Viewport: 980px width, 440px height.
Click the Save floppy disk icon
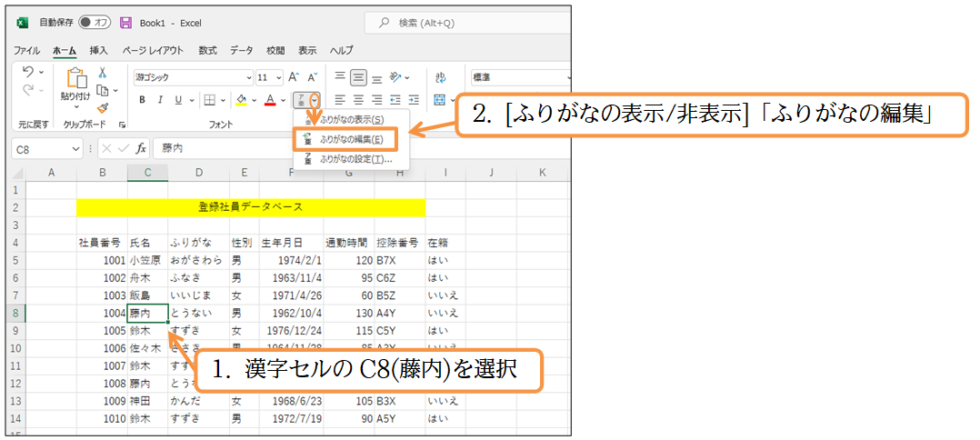125,23
